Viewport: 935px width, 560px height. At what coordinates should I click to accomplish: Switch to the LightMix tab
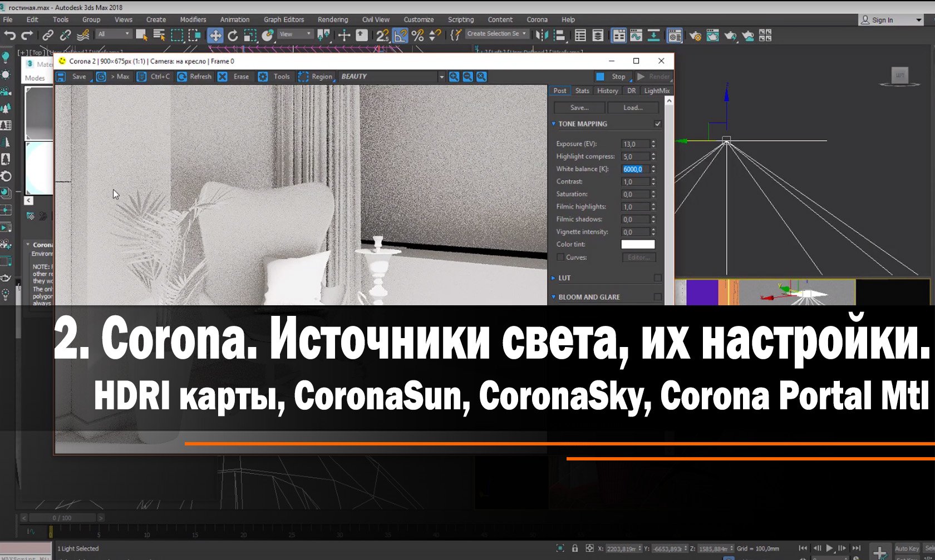(x=657, y=90)
